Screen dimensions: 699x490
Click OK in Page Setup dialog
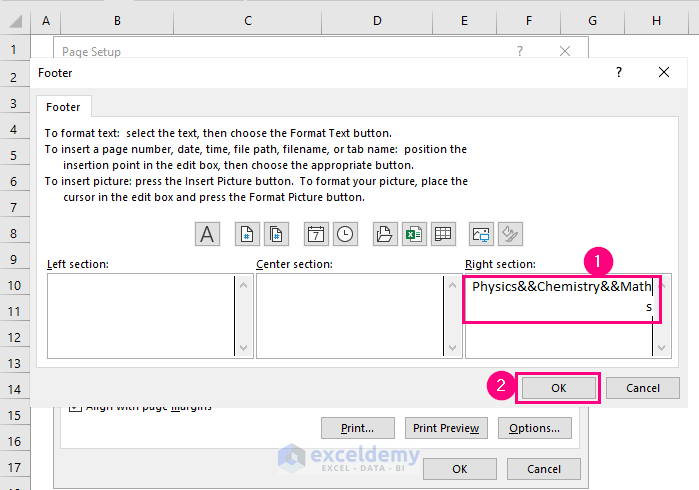pos(460,469)
